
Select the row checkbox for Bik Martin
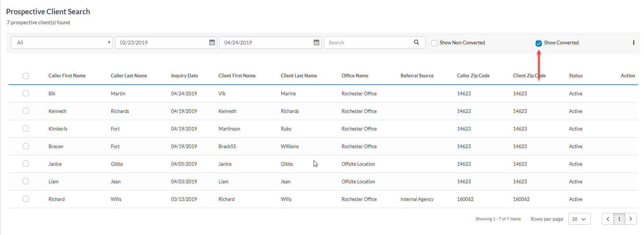[26, 93]
